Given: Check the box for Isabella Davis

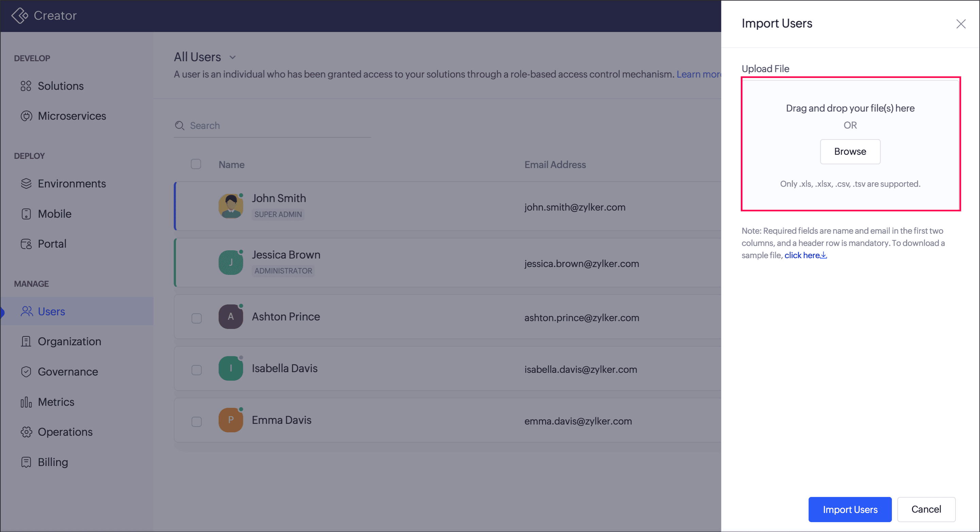Looking at the screenshot, I should (196, 370).
